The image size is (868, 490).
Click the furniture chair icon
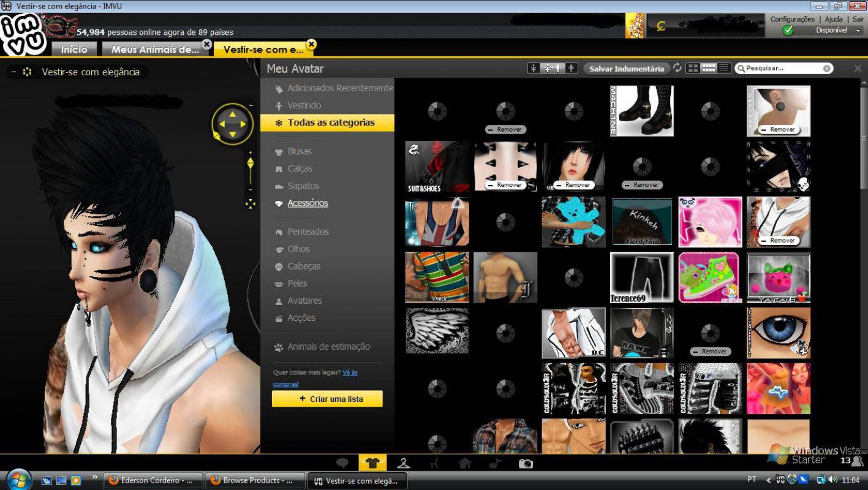point(434,463)
